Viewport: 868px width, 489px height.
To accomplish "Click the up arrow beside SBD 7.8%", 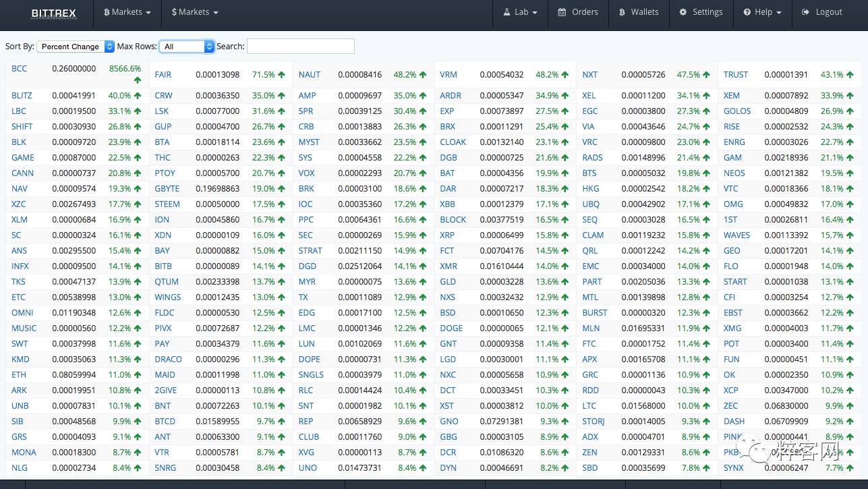I will point(707,468).
